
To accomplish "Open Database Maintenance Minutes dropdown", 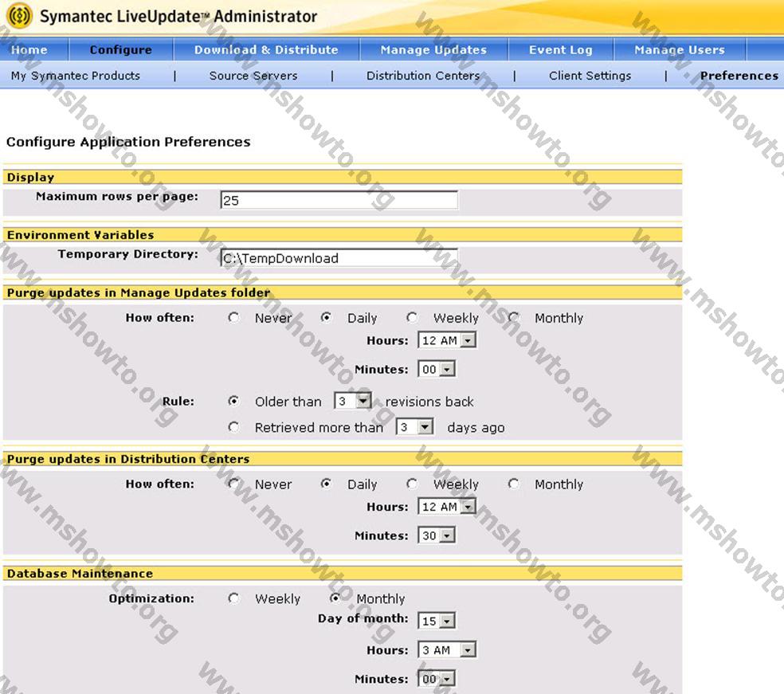I will pos(436,679).
